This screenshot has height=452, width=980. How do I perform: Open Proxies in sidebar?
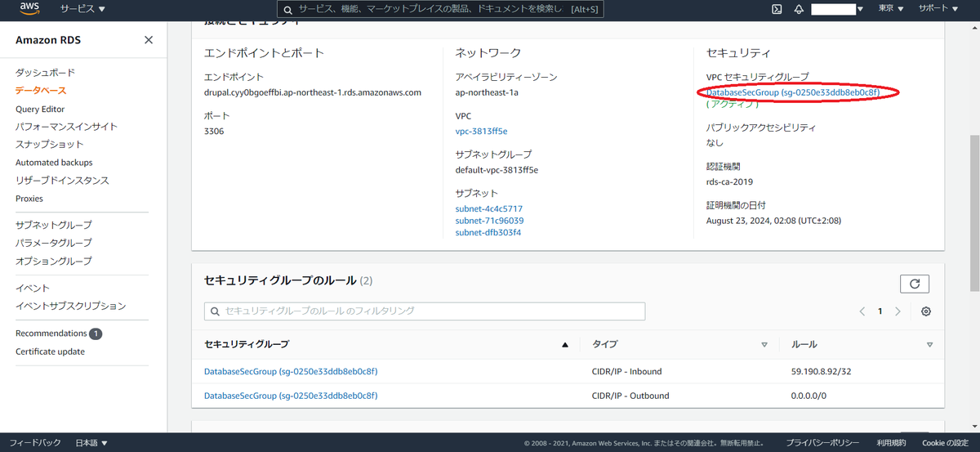click(x=29, y=198)
